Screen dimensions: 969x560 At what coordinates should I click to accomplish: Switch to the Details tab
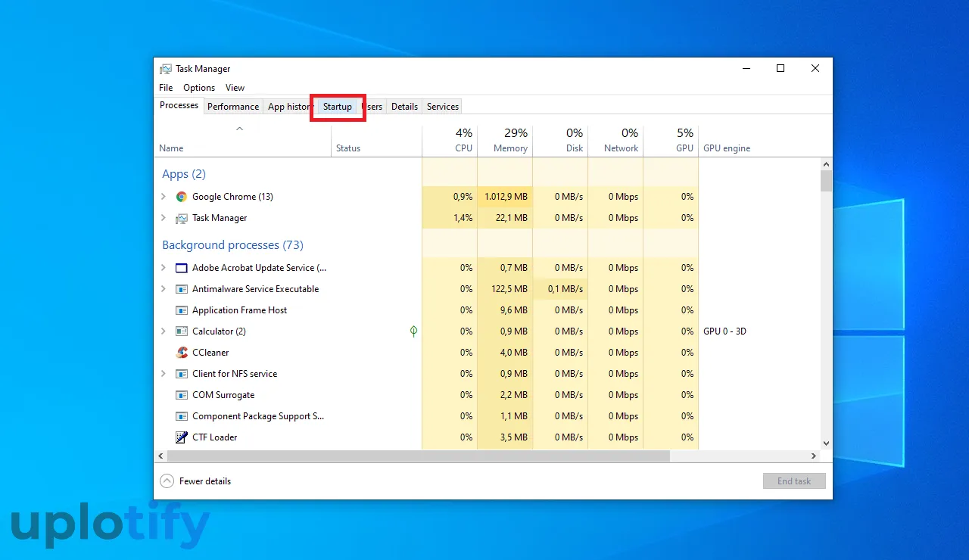(404, 107)
